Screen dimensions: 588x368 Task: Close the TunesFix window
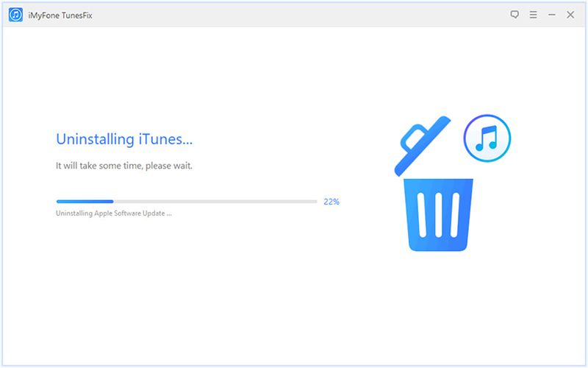(570, 15)
